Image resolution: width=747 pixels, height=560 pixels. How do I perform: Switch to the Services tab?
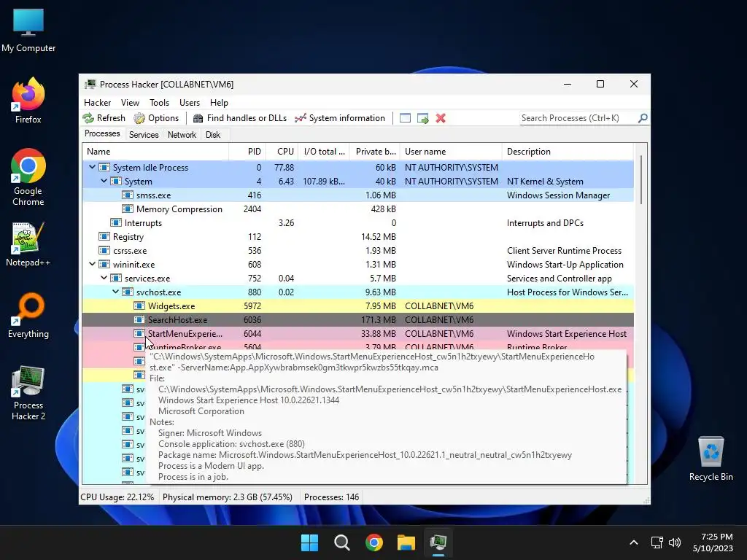point(144,135)
